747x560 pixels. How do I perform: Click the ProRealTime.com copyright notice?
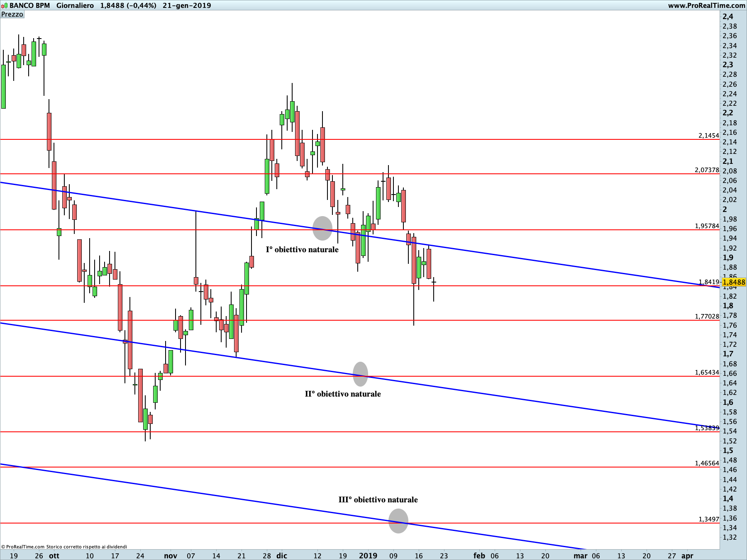click(x=64, y=547)
